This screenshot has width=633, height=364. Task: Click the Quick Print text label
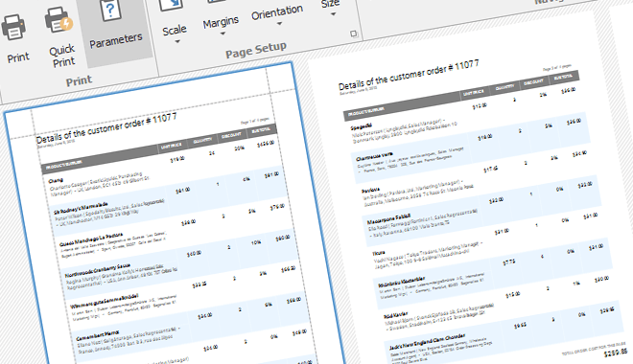click(x=62, y=56)
